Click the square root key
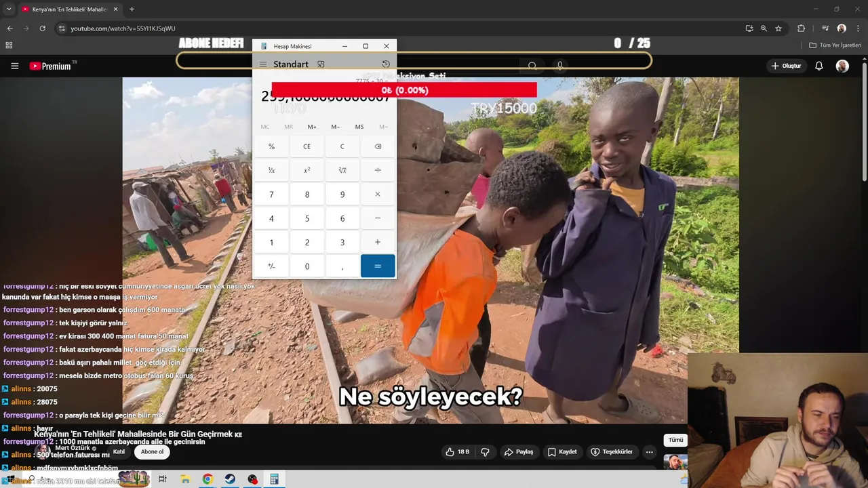Screen dimensions: 868x488 click(342, 170)
